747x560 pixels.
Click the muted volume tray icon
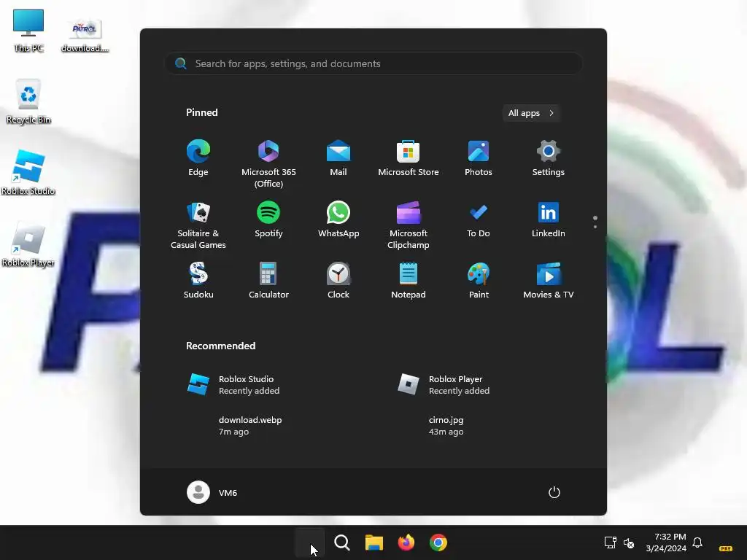[x=629, y=542]
